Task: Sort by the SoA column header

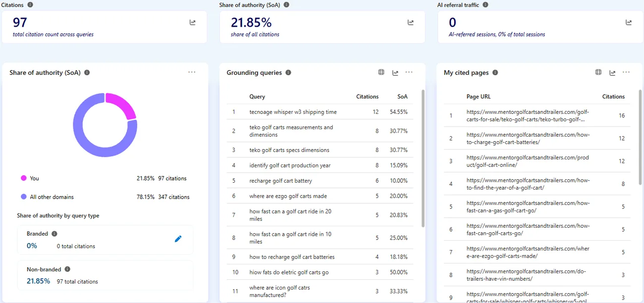Action: (x=402, y=97)
